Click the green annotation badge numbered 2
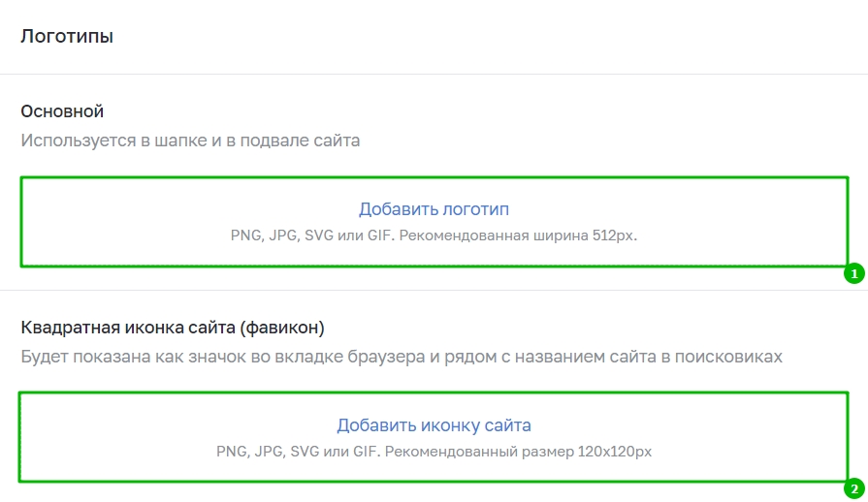The width and height of the screenshot is (868, 502). (x=854, y=488)
